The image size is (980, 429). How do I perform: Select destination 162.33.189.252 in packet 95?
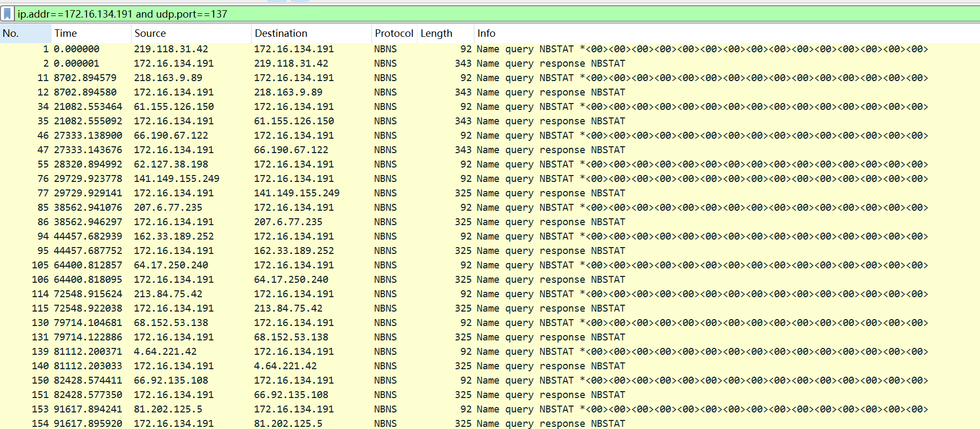pyautogui.click(x=294, y=251)
